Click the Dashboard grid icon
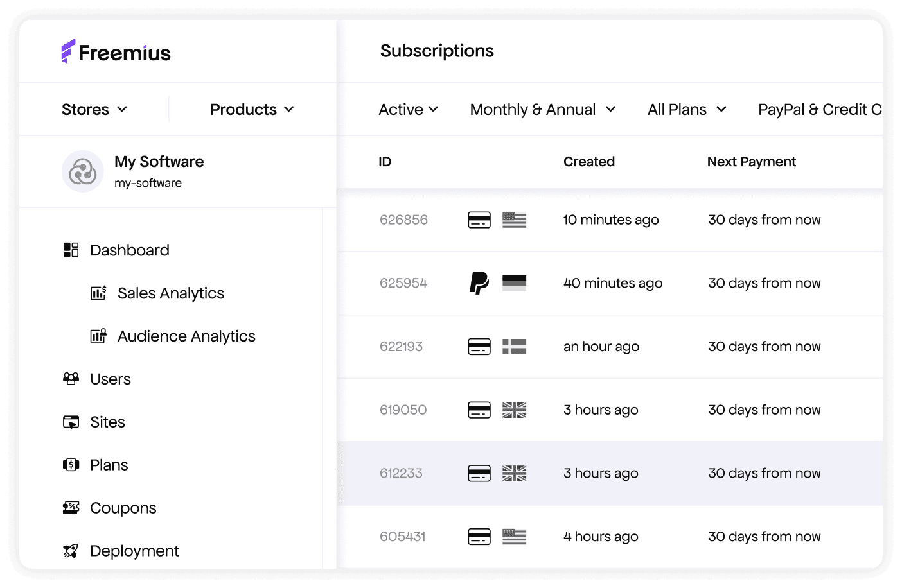This screenshot has width=902, height=588. tap(71, 250)
